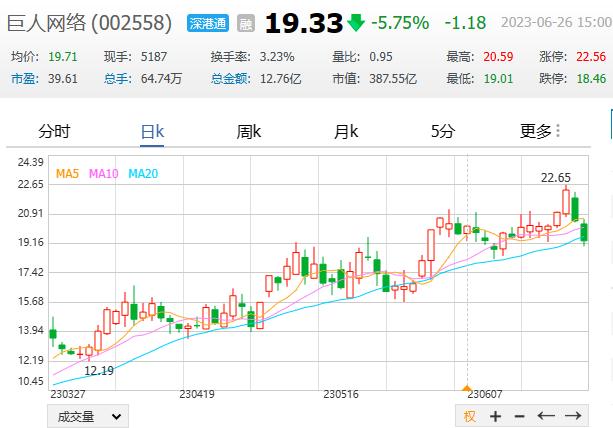Click the 权 adjustment button
Image resolution: width=613 pixels, height=428 pixels.
coord(470,416)
